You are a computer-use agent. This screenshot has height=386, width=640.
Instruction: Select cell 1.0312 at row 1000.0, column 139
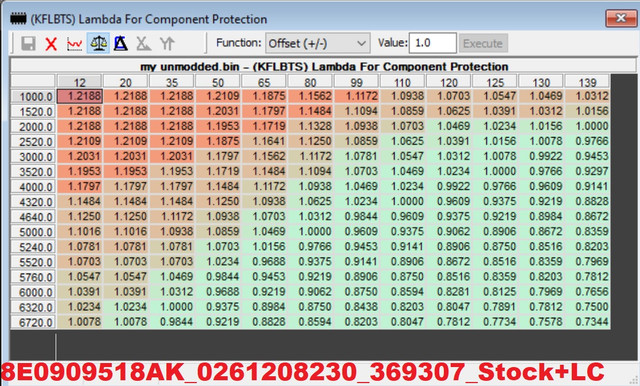(x=587, y=96)
